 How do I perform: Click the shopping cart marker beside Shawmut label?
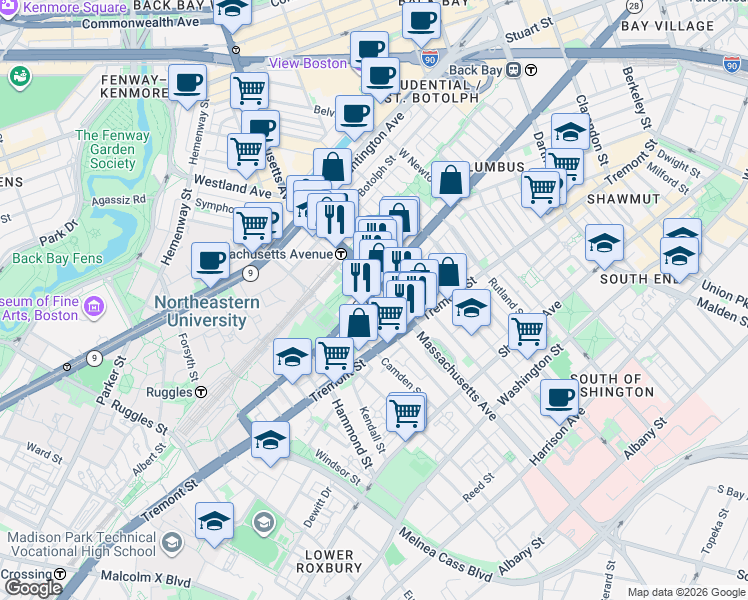point(540,192)
